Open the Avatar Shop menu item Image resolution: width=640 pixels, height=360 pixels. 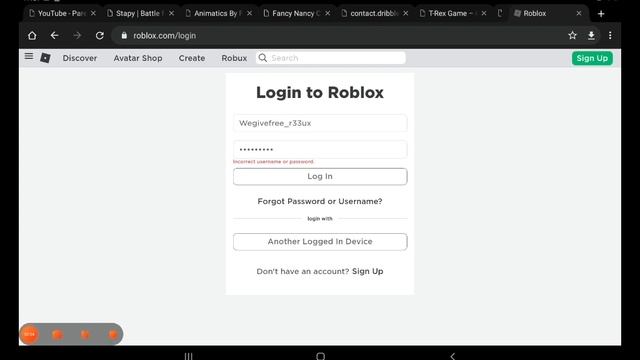click(138, 58)
